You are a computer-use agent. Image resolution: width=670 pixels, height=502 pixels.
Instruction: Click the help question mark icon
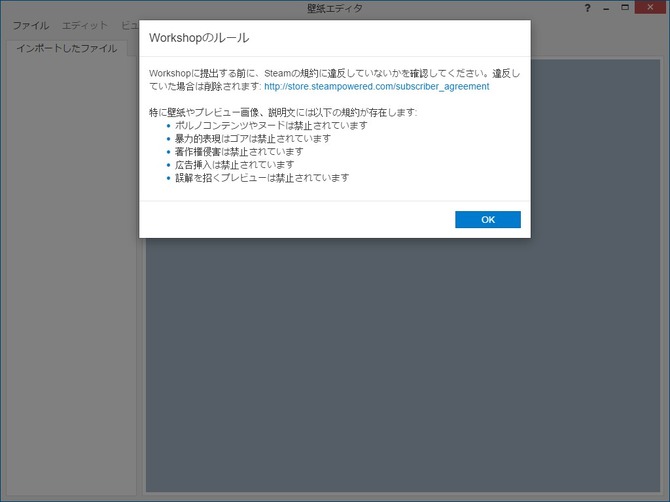pos(587,8)
